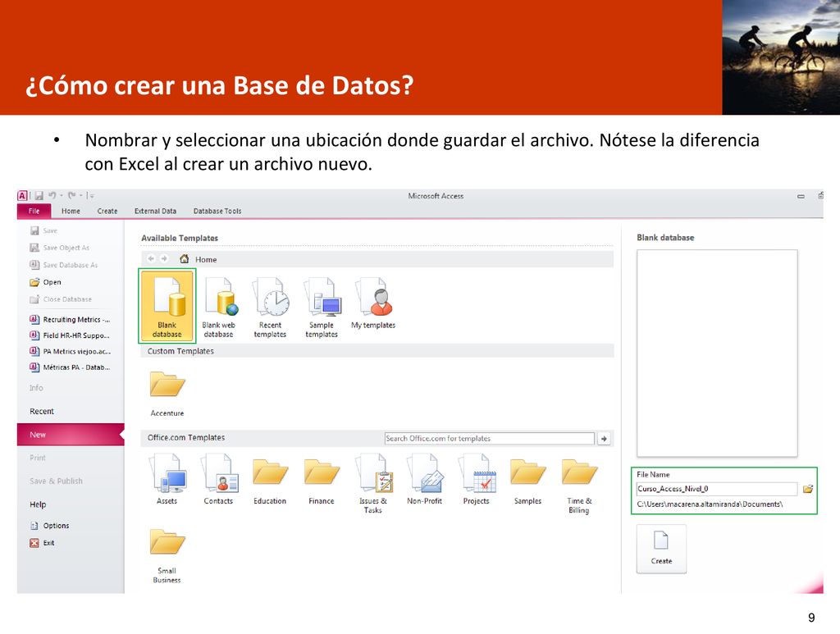Go back in template navigation
The image size is (840, 634).
(151, 258)
